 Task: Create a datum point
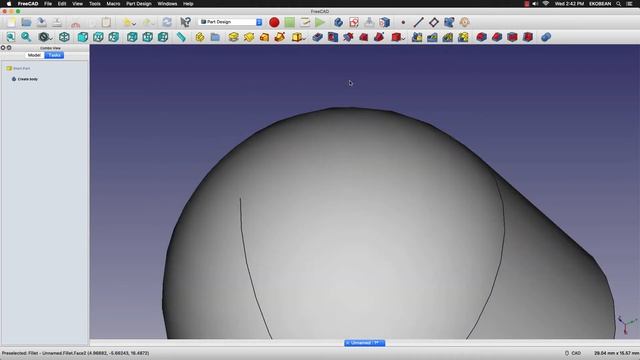[403, 22]
